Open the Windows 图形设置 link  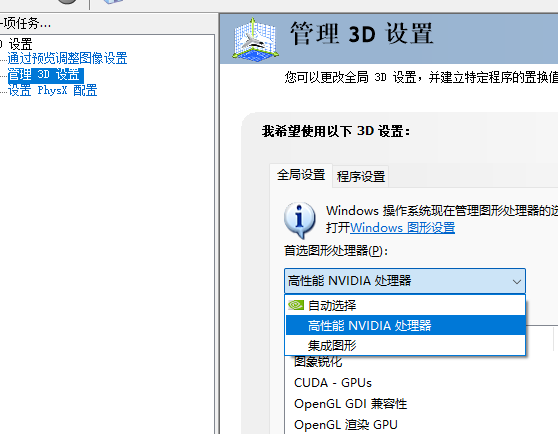[402, 228]
